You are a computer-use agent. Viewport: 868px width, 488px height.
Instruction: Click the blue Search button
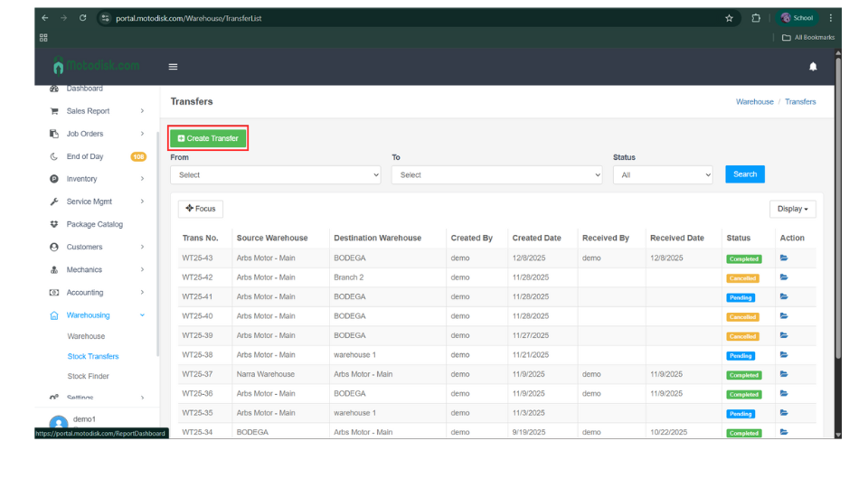744,174
